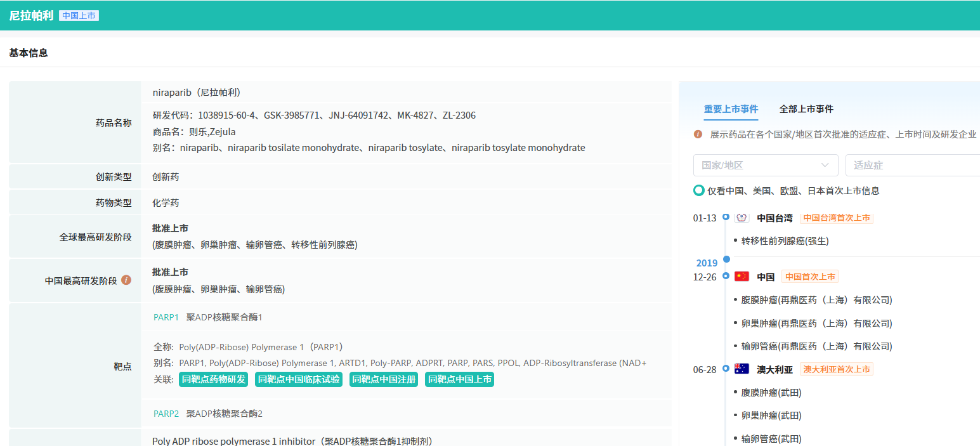Click 同靶点中国上市 button
The width and height of the screenshot is (980, 446).
click(459, 379)
